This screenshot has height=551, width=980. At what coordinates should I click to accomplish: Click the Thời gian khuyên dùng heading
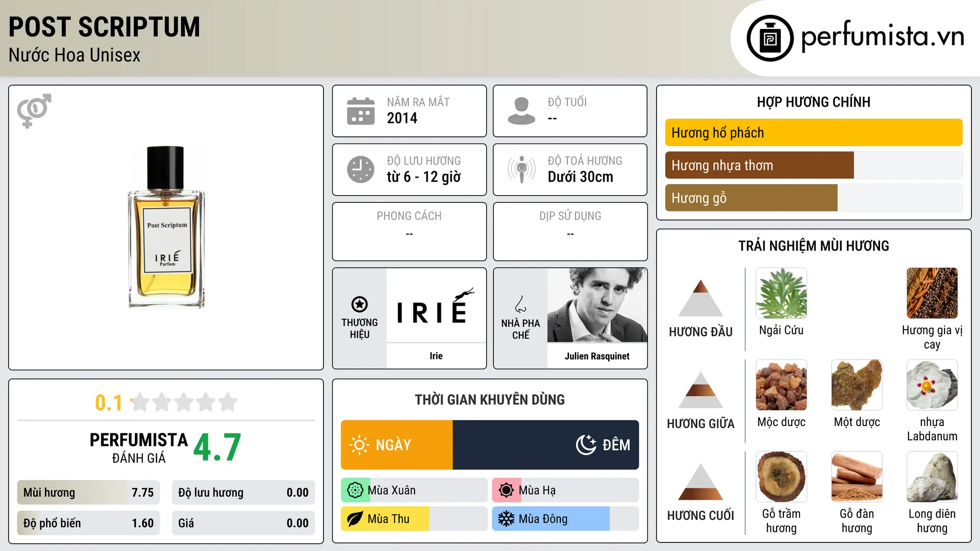(x=490, y=399)
